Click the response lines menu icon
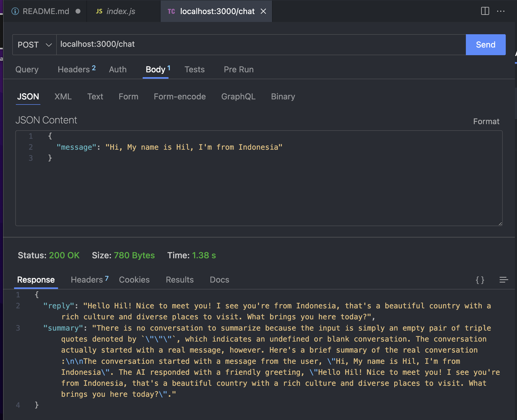This screenshot has height=420, width=517. [503, 280]
